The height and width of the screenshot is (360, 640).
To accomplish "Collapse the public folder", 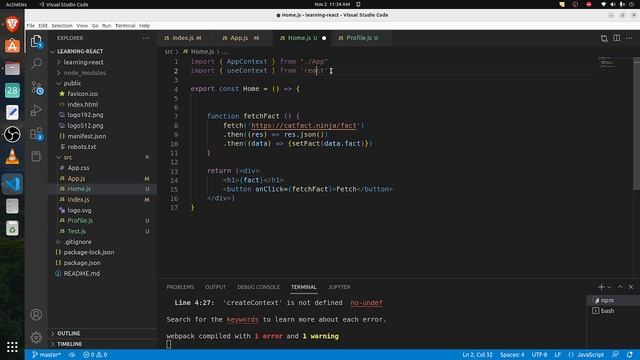I will pyautogui.click(x=59, y=83).
